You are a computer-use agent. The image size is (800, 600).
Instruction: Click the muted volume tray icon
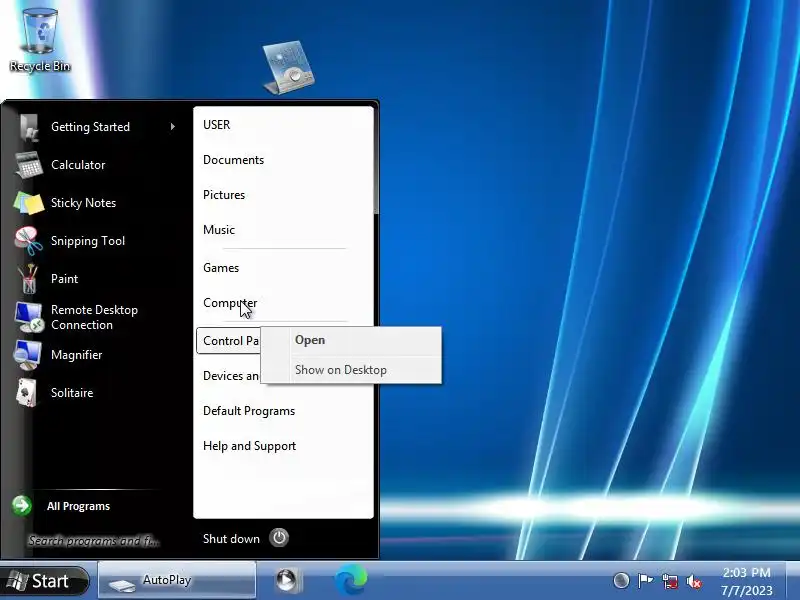click(x=694, y=581)
